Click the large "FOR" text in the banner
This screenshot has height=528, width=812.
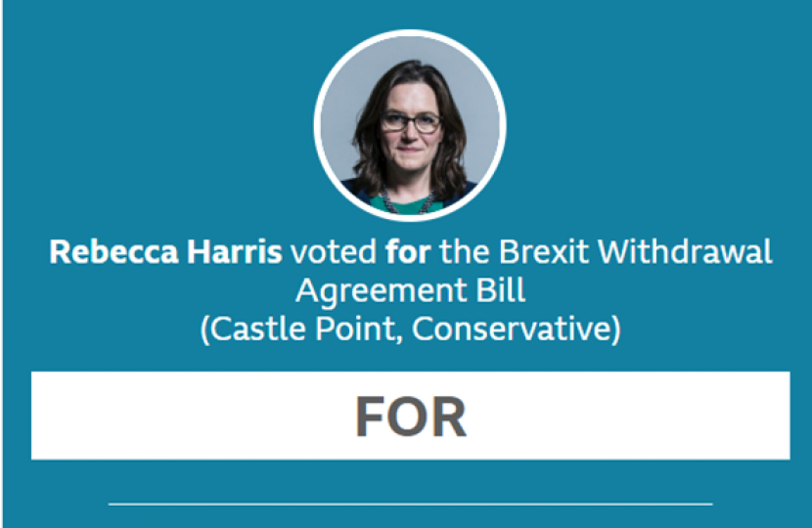410,417
